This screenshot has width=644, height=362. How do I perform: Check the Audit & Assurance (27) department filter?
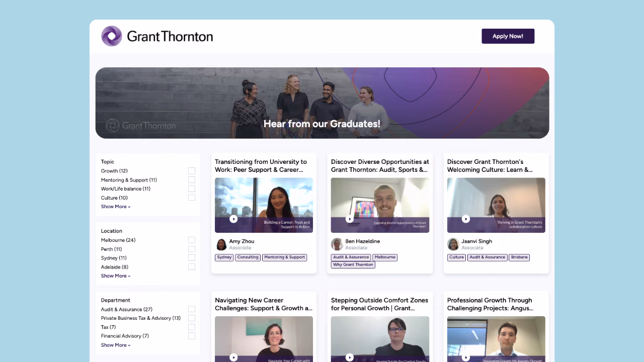[x=192, y=309]
